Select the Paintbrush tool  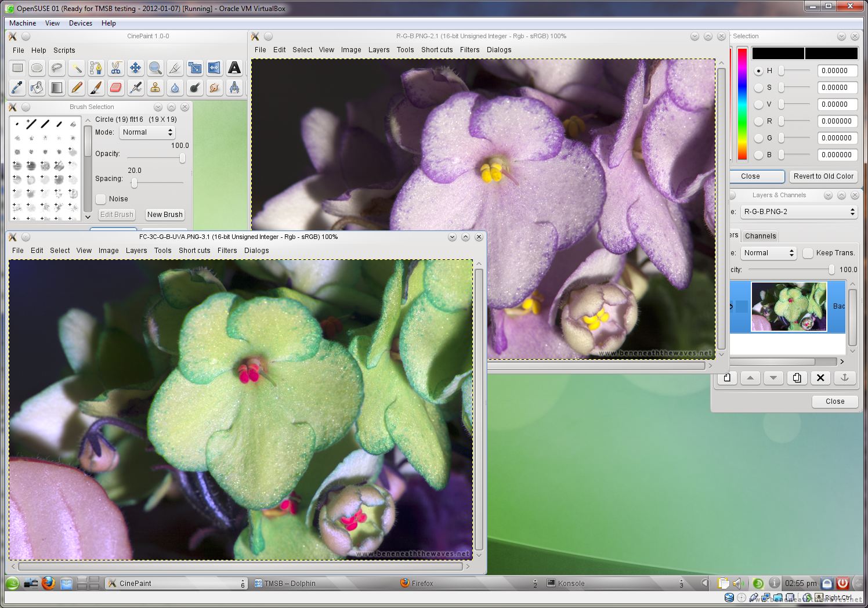pos(96,88)
